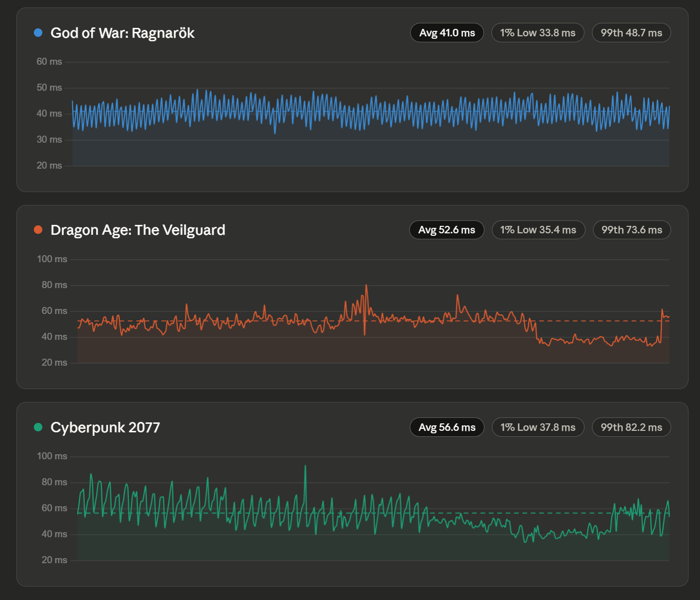Open the Cyberpunk 2077 title
The image size is (700, 600).
(105, 427)
